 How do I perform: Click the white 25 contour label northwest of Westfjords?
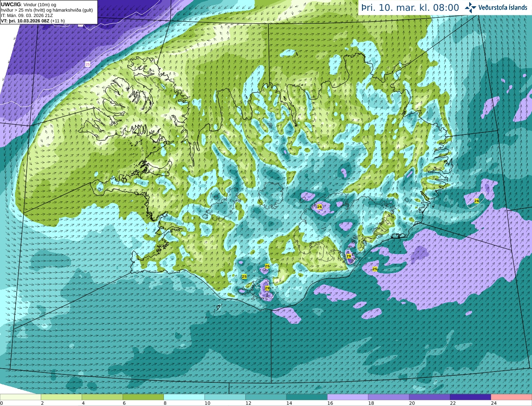click(x=87, y=64)
